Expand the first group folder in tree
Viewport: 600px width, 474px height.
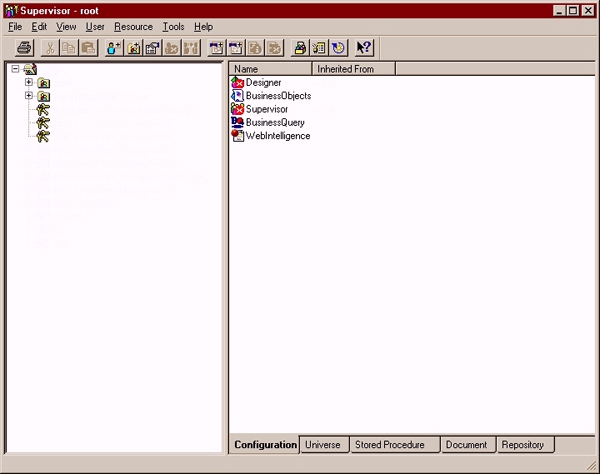29,82
